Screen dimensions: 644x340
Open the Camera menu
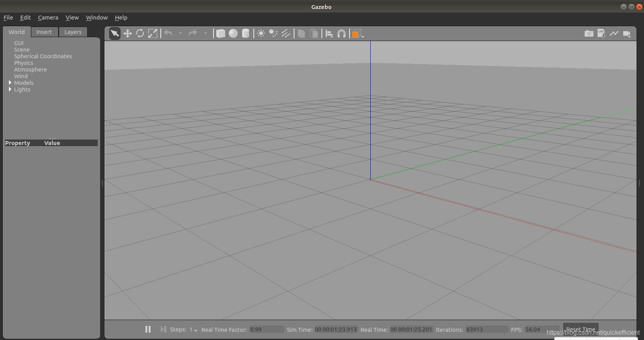coord(48,18)
